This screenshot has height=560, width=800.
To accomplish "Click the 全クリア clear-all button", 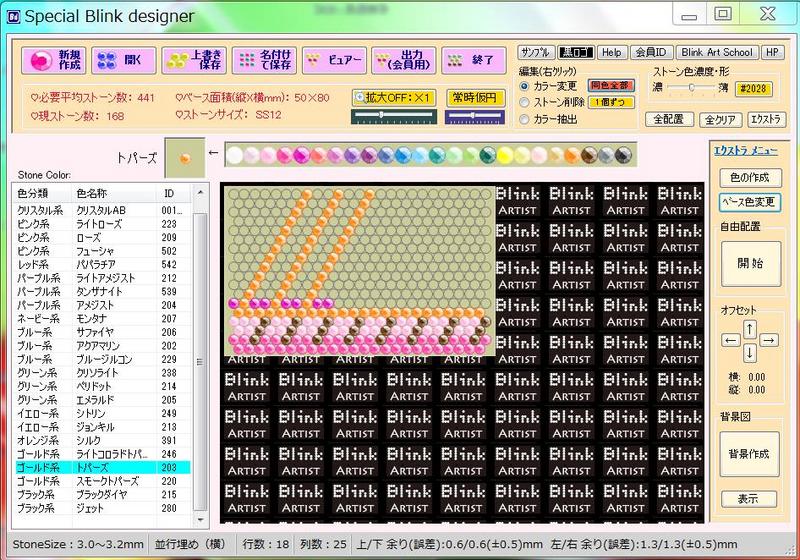I will [x=720, y=120].
